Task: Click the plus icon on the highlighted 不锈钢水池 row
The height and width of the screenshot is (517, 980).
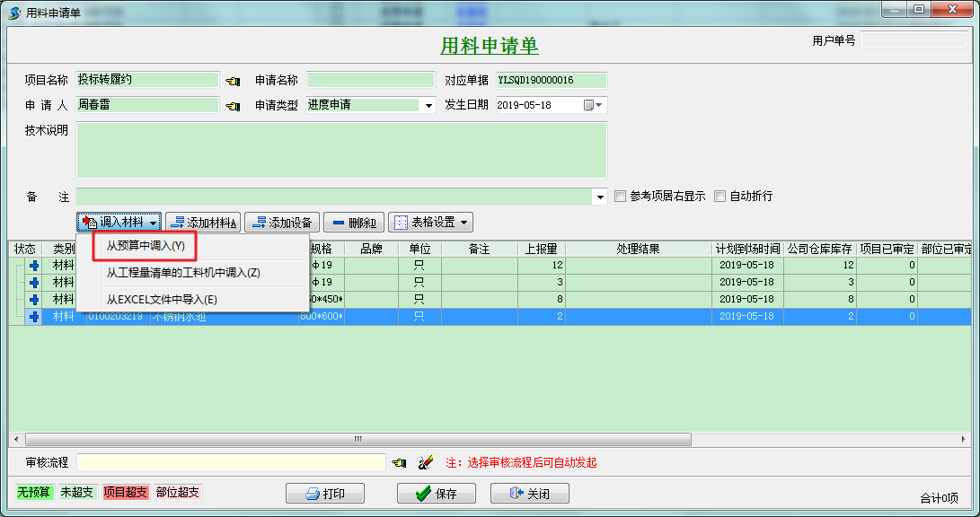Action: point(33,316)
